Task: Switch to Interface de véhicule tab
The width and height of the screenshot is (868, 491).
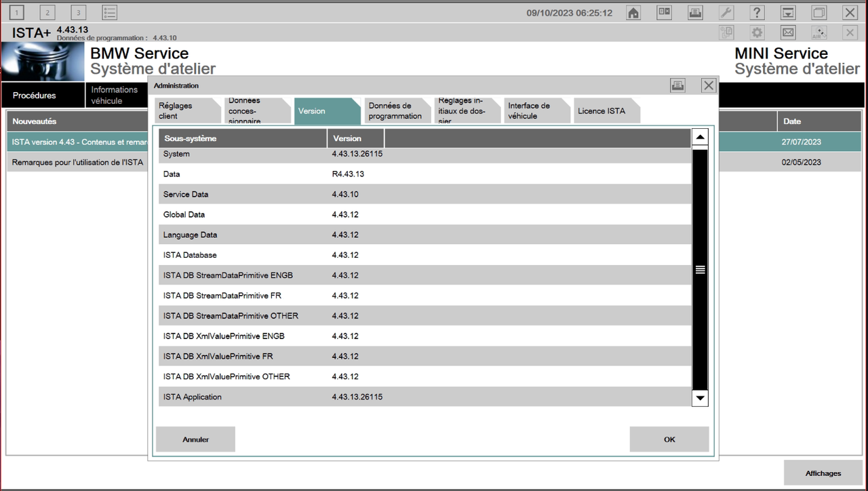Action: [x=537, y=111]
